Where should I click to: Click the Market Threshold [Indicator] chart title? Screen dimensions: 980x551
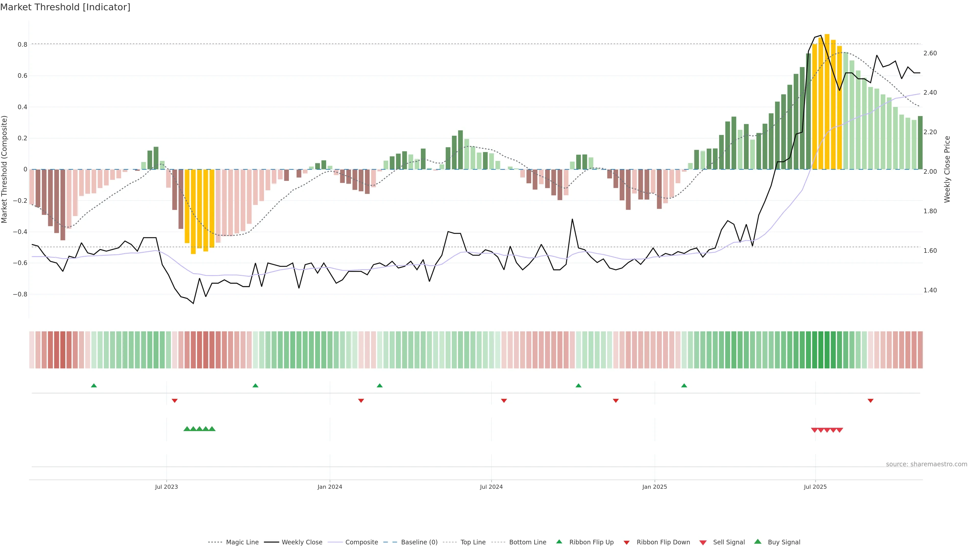(x=65, y=7)
